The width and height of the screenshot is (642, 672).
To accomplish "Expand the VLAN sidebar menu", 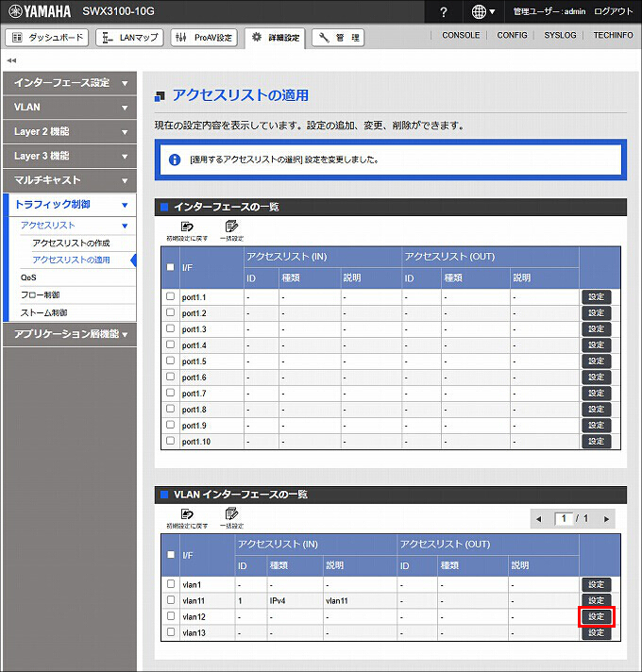I will [69, 108].
